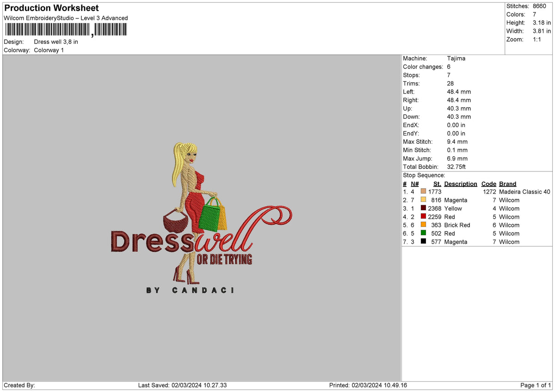Click the 'Stop Sequence:' heading
The image size is (555, 392).
424,175
